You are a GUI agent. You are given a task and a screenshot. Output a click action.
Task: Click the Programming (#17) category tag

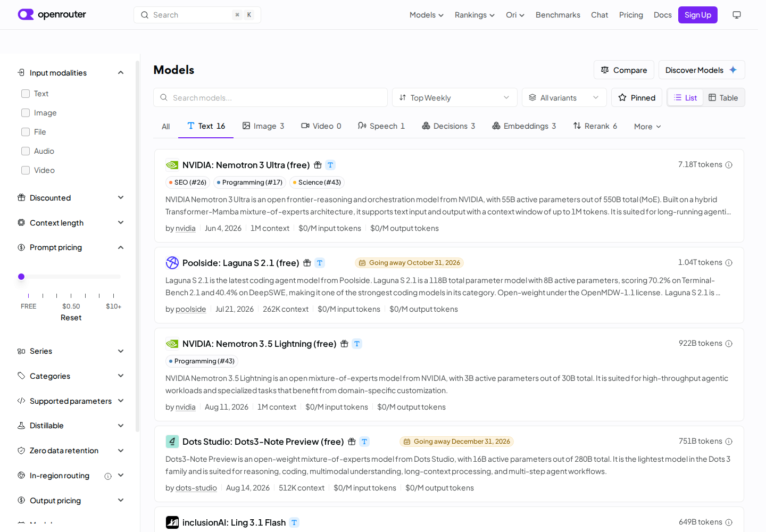[250, 182]
